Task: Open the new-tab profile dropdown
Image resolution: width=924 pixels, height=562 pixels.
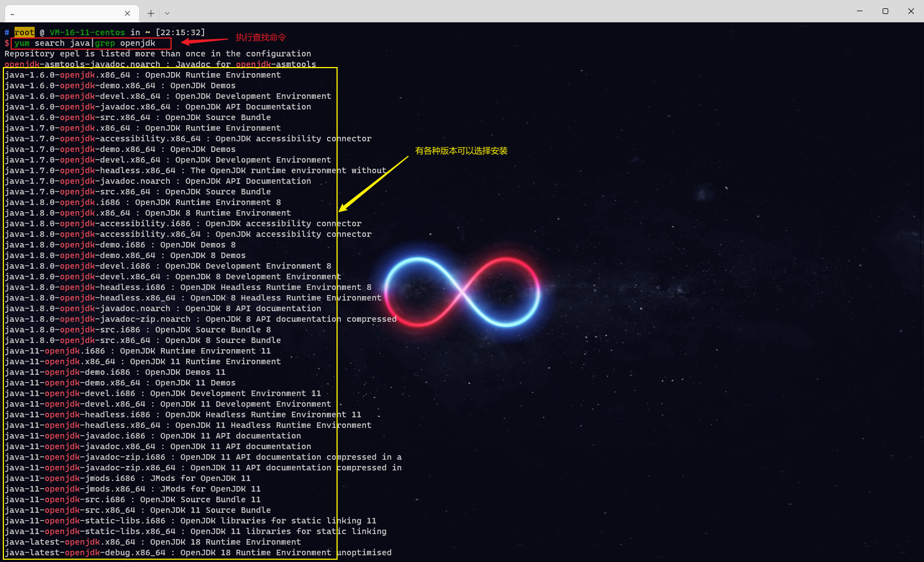Action: click(167, 13)
